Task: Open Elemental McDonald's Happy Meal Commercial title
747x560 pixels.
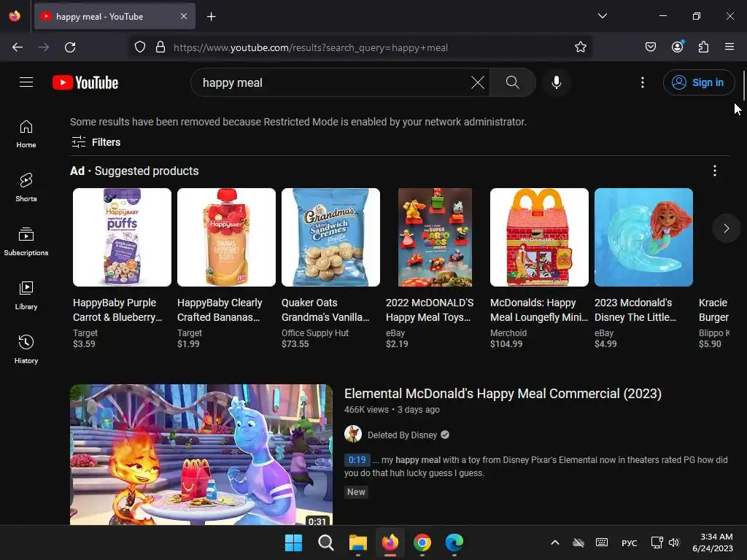Action: point(503,394)
